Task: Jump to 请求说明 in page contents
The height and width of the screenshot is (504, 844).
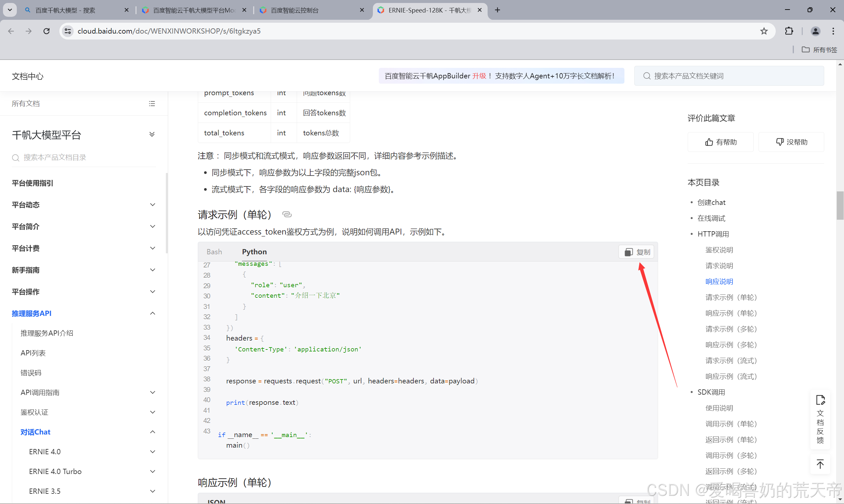Action: (x=719, y=266)
